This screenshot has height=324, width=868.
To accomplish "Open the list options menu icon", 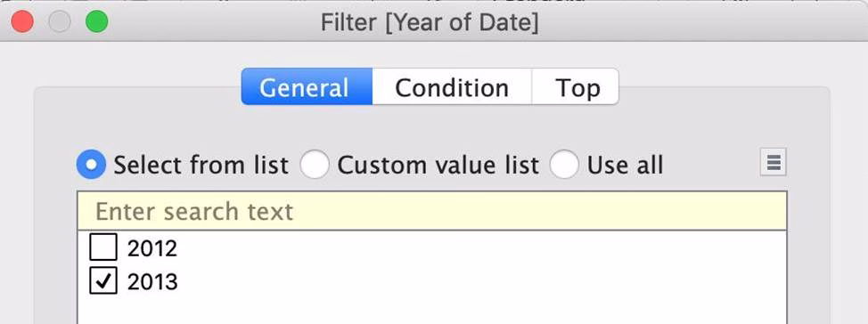I will [x=773, y=163].
